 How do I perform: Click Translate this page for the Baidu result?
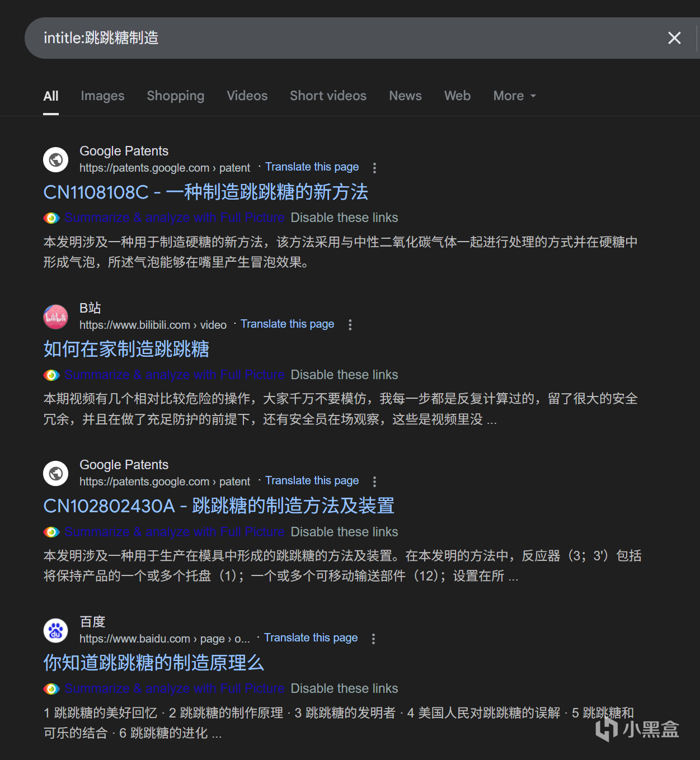[311, 638]
